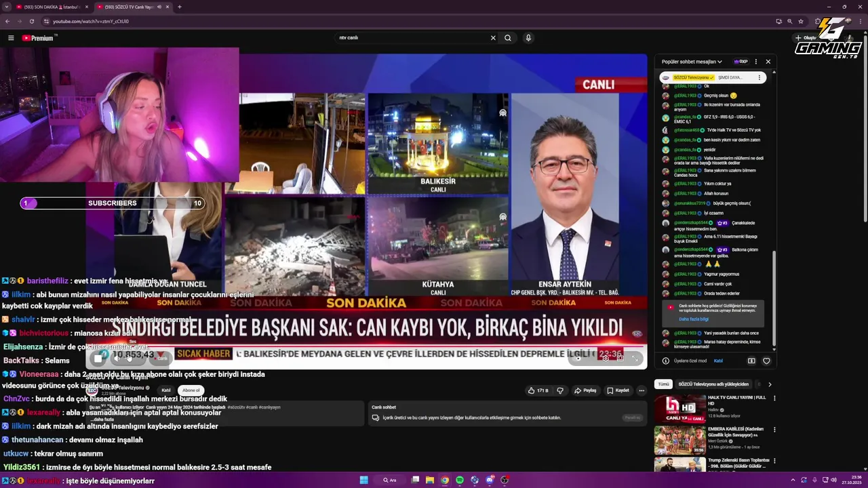Click the Oluştur create button
868x488 pixels.
(806, 38)
